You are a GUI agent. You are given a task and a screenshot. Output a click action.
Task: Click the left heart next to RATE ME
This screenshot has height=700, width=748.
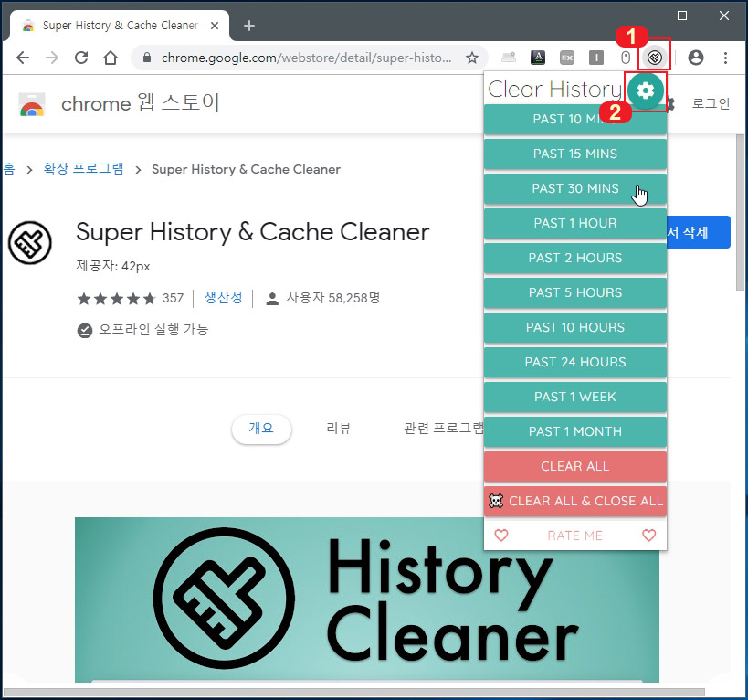[500, 536]
